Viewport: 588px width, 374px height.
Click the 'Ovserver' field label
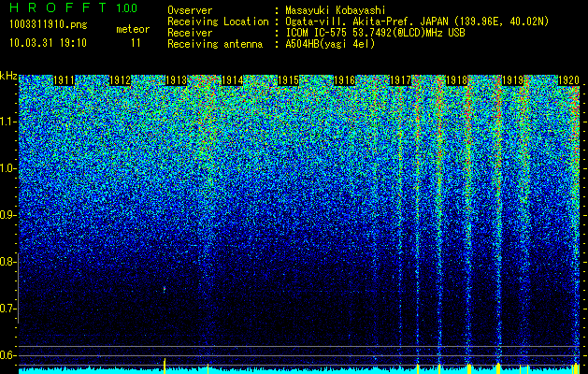coord(190,10)
